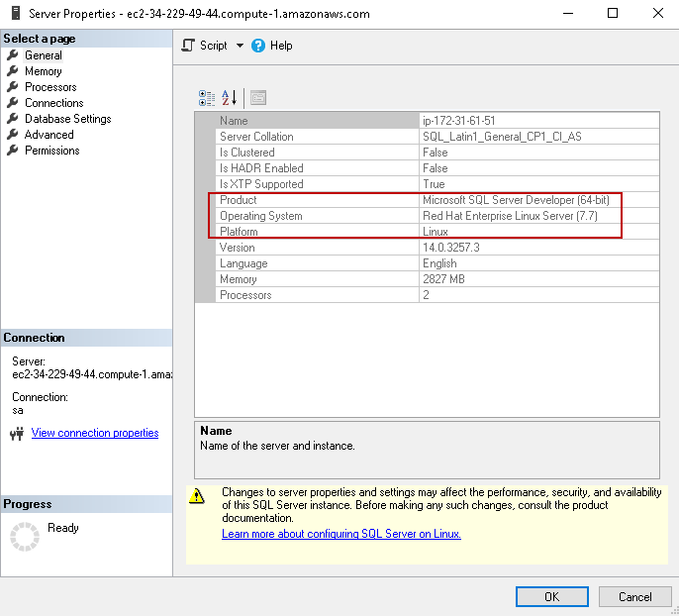Click the value ip-172-31-61-51
Viewport: 679px width, 616px height.
[458, 121]
